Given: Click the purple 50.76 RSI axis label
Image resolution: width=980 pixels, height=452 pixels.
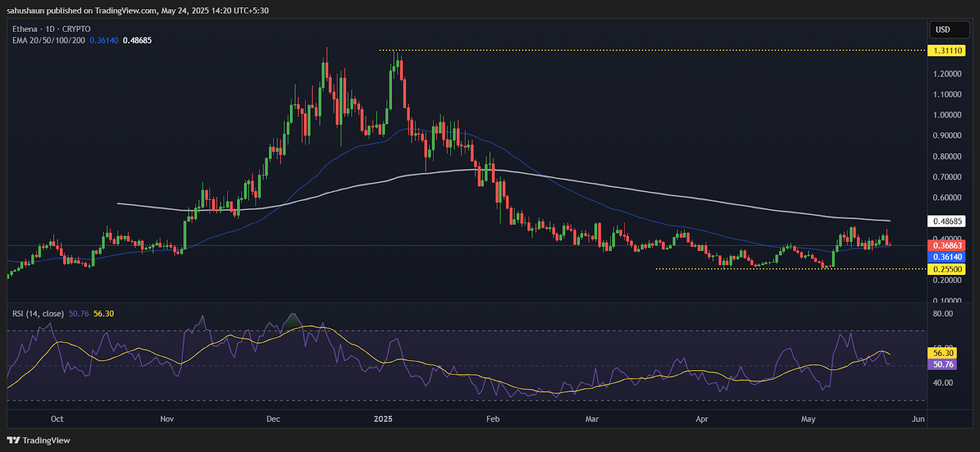Looking at the screenshot, I should [943, 364].
